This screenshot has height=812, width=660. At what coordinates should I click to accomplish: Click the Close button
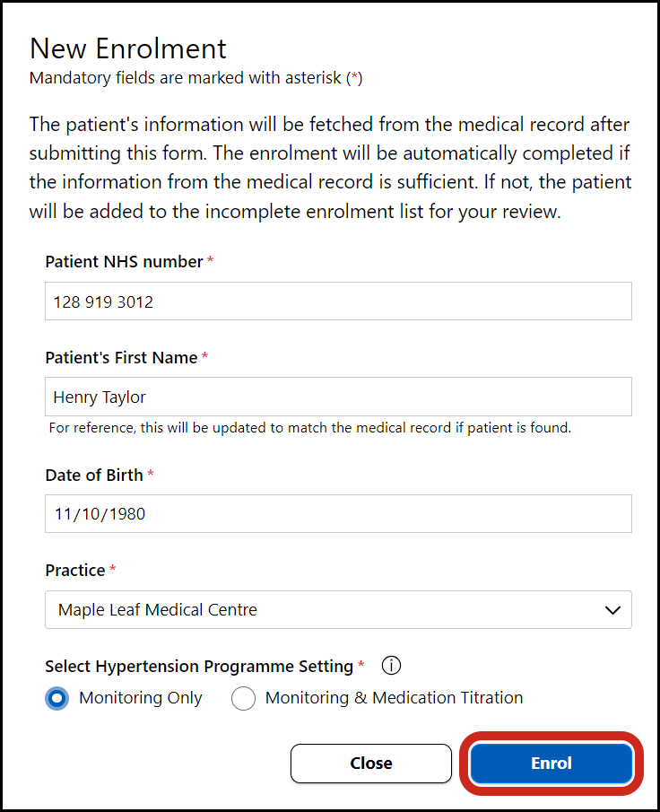(370, 764)
